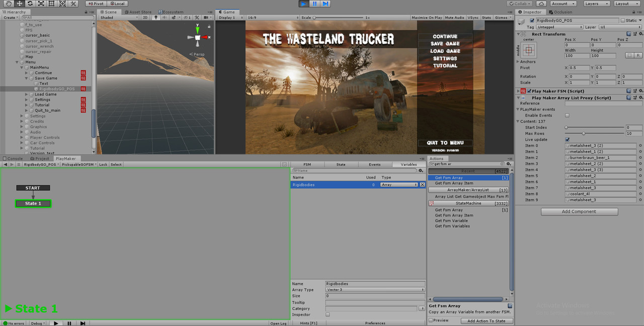Switch to the Console tab
The width and height of the screenshot is (644, 326).
13,158
